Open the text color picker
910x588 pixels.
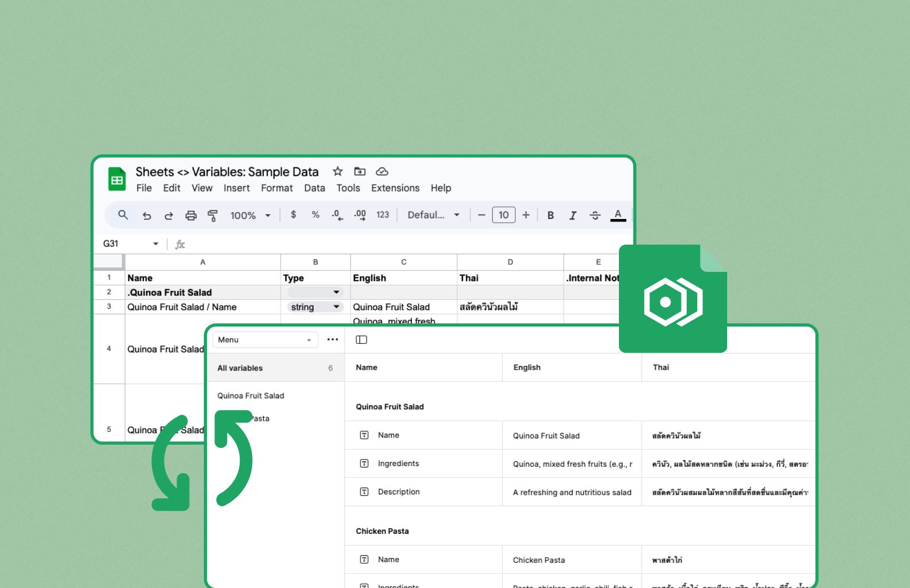point(618,215)
